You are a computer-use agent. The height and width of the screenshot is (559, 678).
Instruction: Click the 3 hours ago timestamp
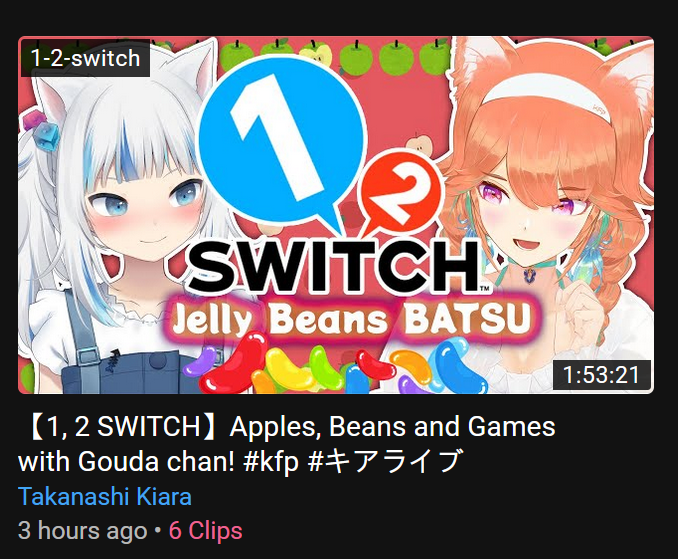[x=83, y=530]
